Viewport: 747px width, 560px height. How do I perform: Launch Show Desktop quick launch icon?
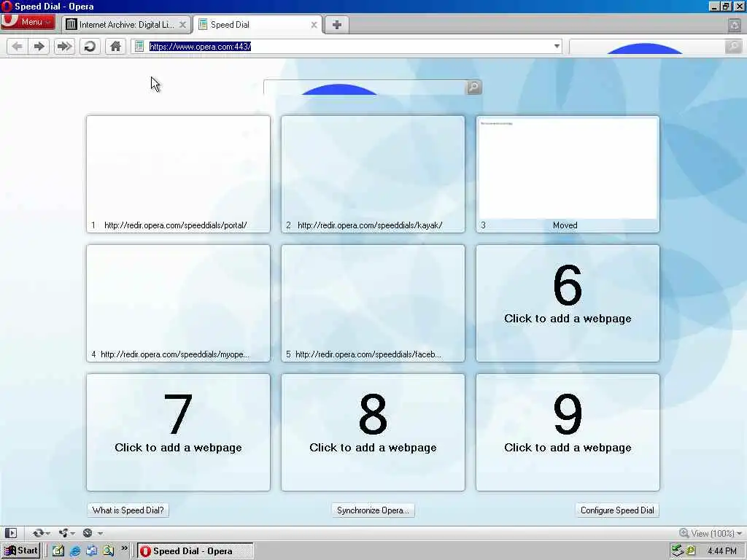(x=58, y=551)
